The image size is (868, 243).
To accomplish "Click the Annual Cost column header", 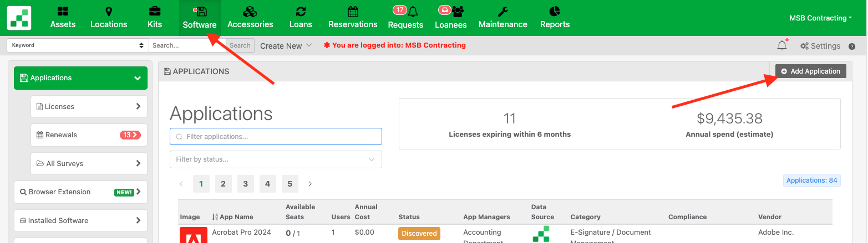I will 366,212.
